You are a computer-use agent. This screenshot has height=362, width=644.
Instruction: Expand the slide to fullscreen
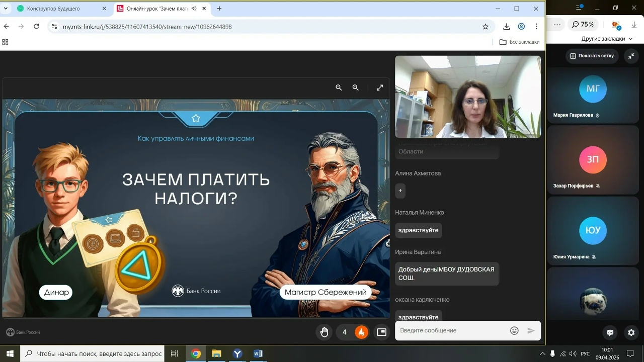click(380, 87)
